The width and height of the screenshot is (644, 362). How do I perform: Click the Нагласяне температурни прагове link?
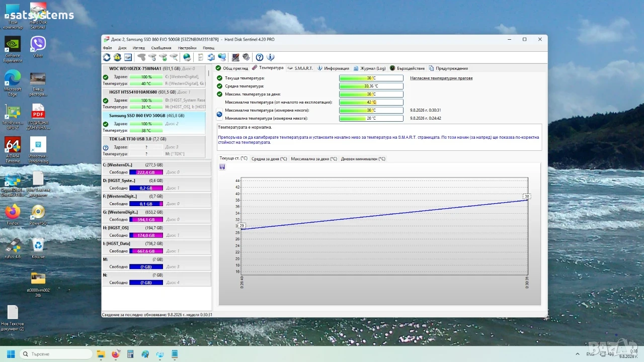441,78
